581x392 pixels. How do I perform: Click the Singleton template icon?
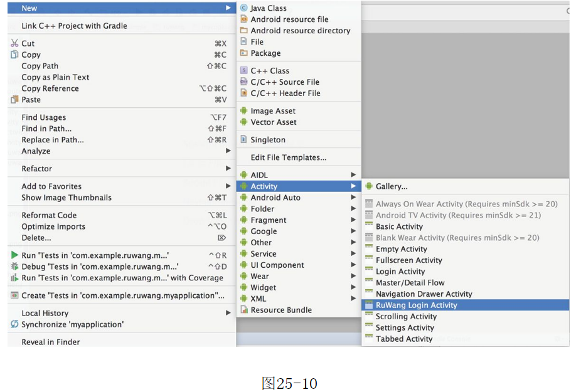point(243,140)
